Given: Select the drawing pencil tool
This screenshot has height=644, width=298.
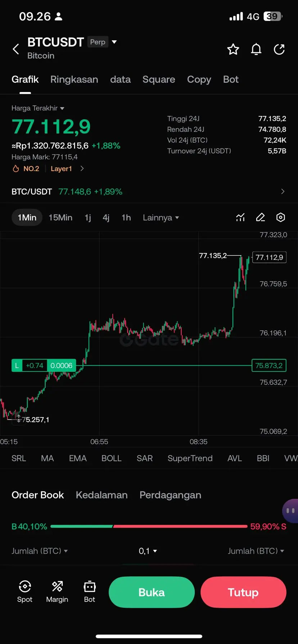Looking at the screenshot, I should pyautogui.click(x=261, y=217).
